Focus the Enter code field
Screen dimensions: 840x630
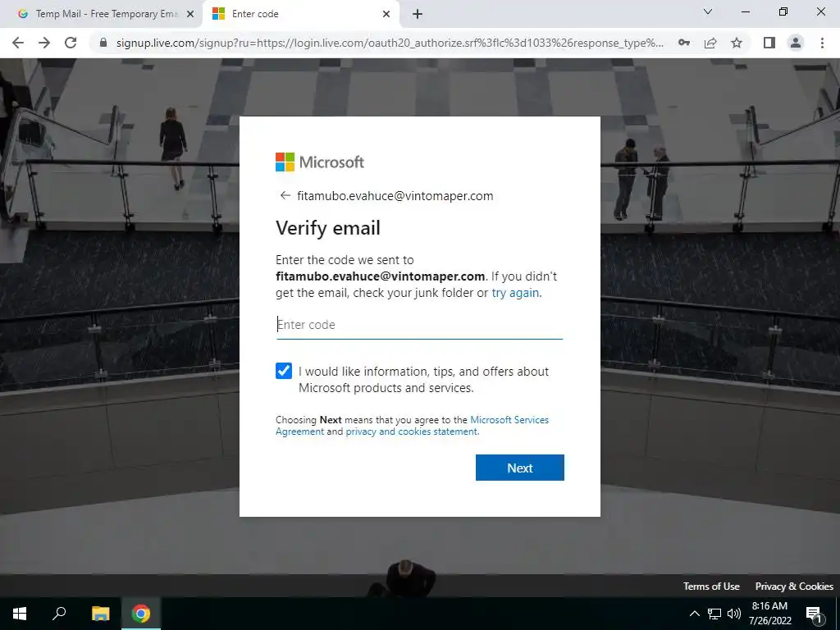coord(419,325)
